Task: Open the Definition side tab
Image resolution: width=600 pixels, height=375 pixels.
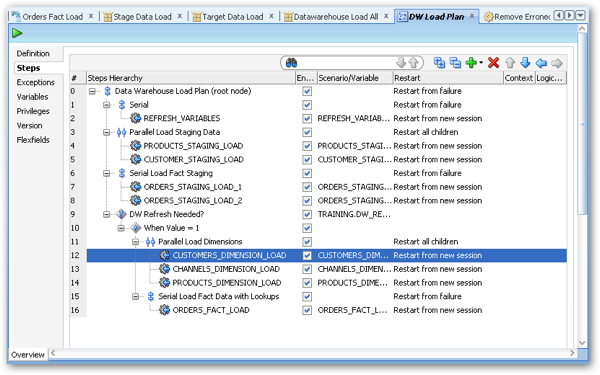Action: pos(33,54)
